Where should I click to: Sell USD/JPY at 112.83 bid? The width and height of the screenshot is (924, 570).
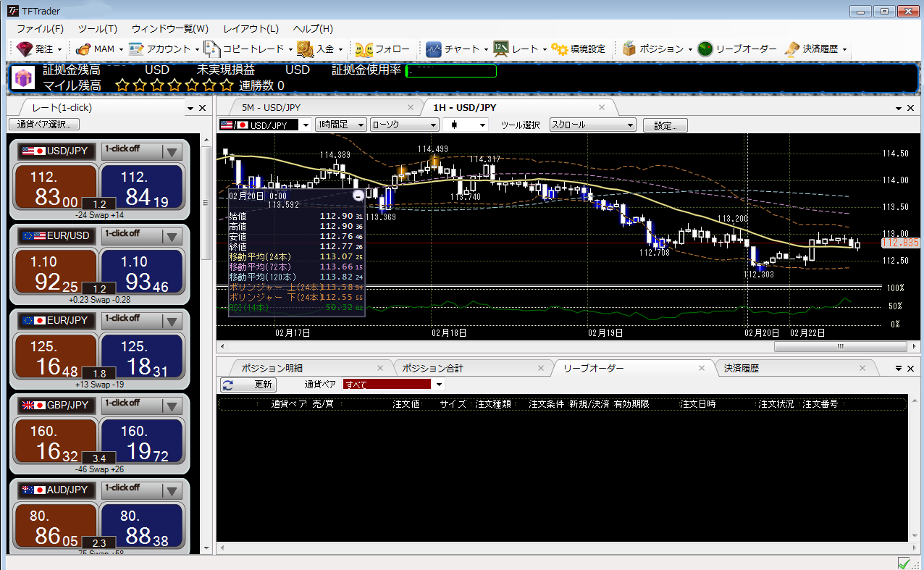pos(56,188)
